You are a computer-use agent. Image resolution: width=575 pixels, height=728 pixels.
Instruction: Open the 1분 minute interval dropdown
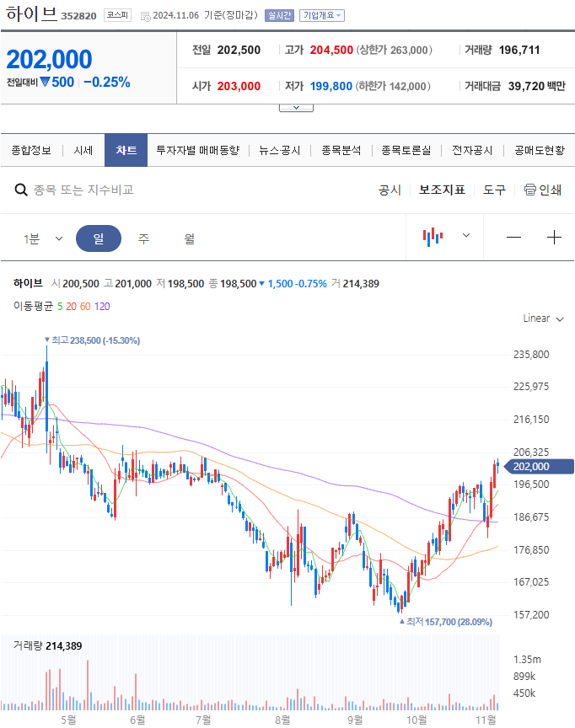pyautogui.click(x=43, y=238)
